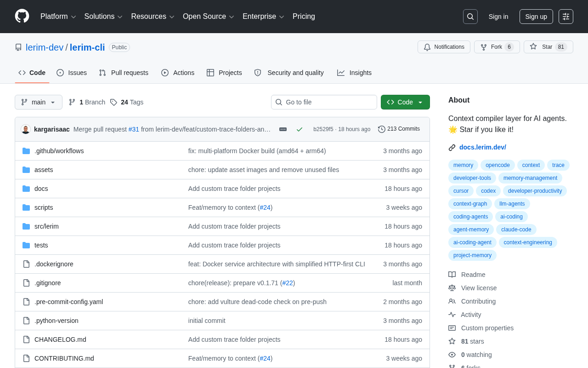588x368 pixels.
Task: Select the claude-code topic tag
Action: tap(516, 230)
